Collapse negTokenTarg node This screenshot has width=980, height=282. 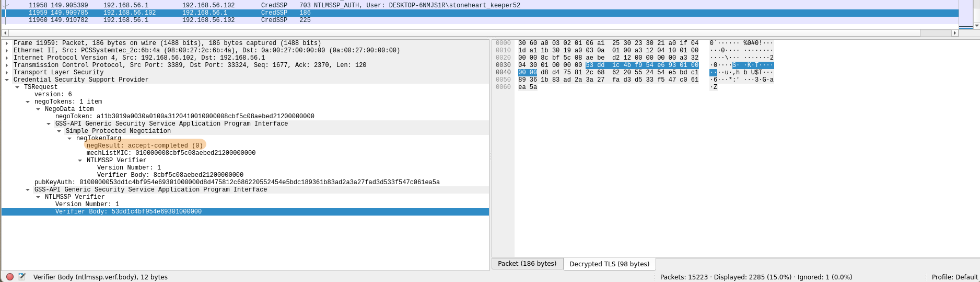point(69,139)
